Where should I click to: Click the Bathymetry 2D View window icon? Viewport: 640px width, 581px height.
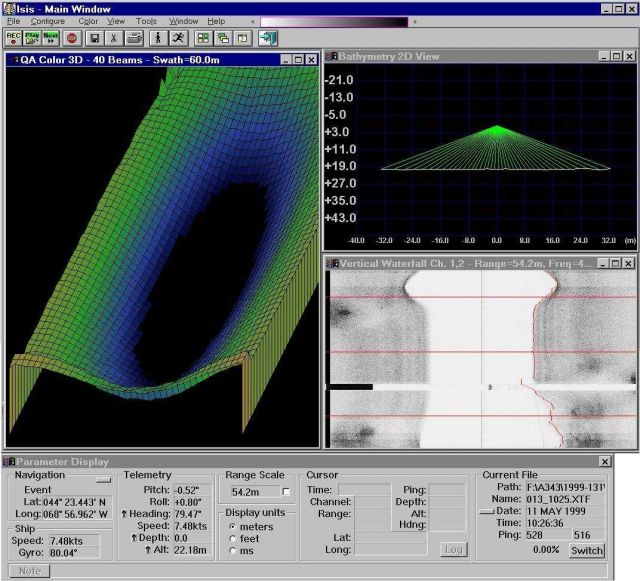(x=331, y=56)
